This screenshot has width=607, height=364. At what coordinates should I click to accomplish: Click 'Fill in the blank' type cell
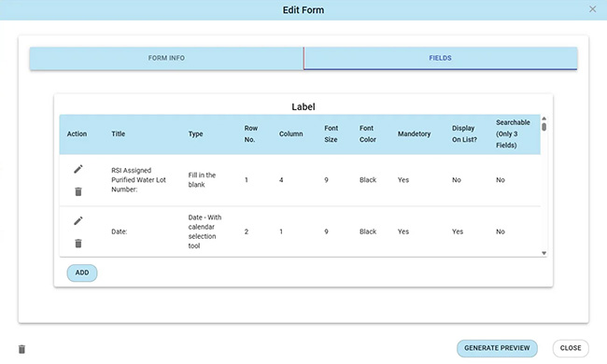pos(202,180)
